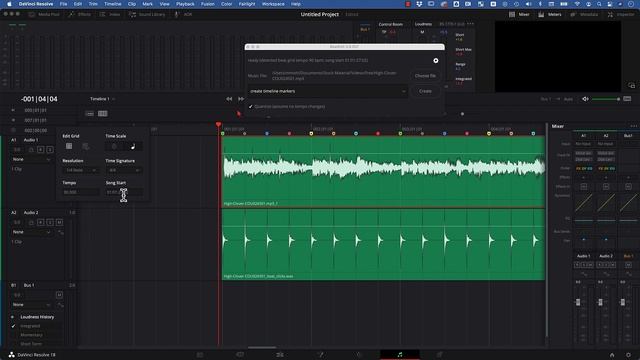Solo the Audio 1 track
The height and width of the screenshot is (360, 640).
tap(50, 150)
